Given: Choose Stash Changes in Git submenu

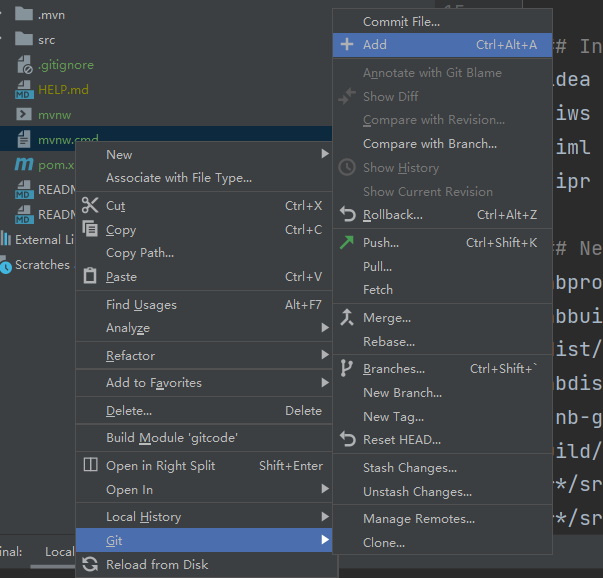Looking at the screenshot, I should pyautogui.click(x=410, y=468).
